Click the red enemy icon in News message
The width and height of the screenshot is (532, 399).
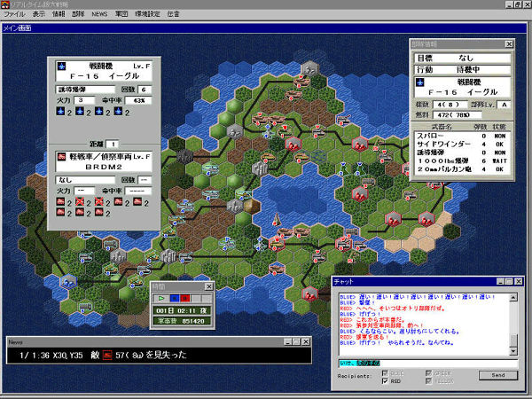(x=107, y=355)
